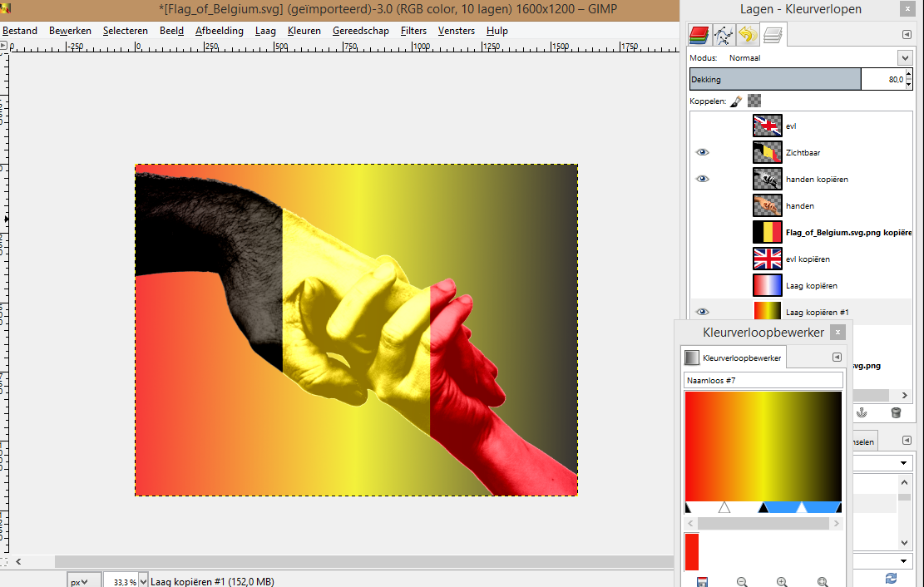
Task: Zoom out in the gradient editor
Action: pyautogui.click(x=742, y=582)
